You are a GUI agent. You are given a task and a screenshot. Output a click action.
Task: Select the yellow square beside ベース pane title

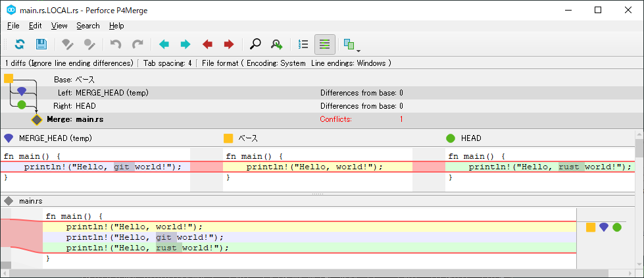pos(228,138)
